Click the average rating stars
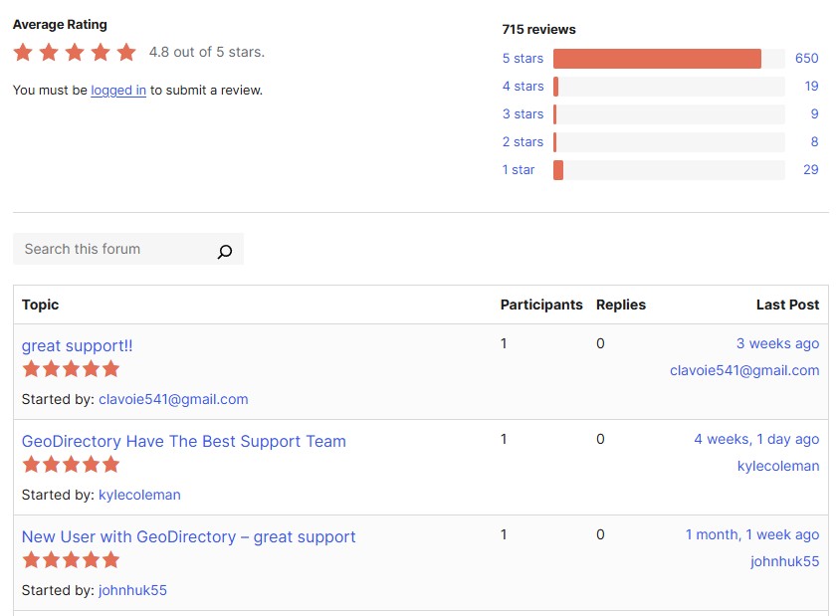The width and height of the screenshot is (840, 616). [x=75, y=53]
